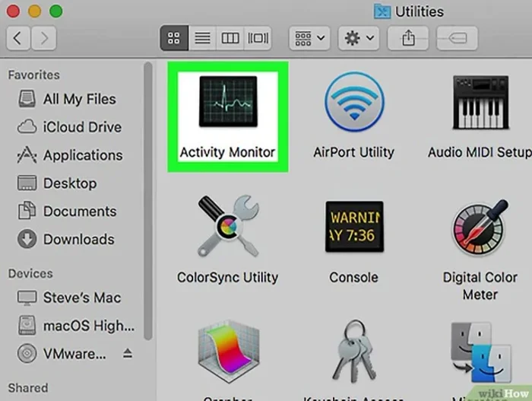Click the Share toolbar button
The width and height of the screenshot is (532, 401).
[x=408, y=38]
